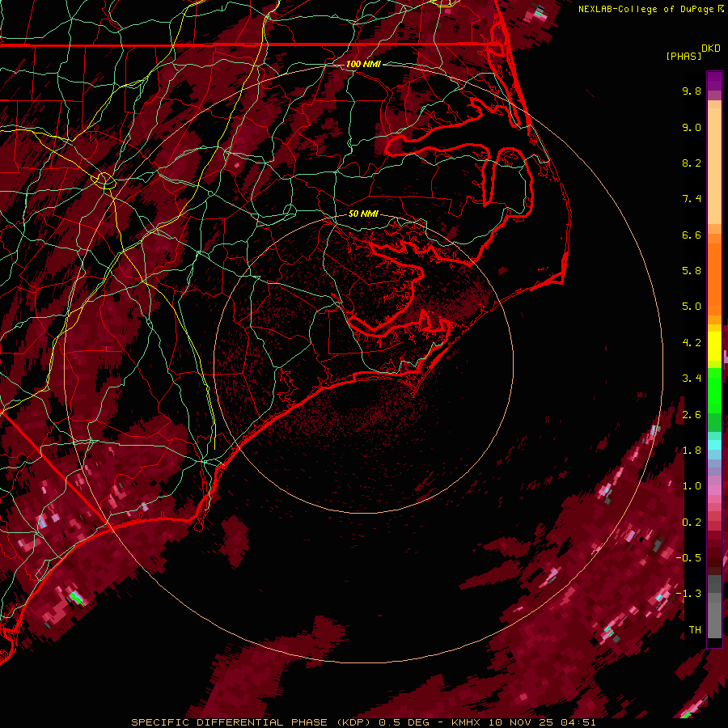The image size is (728, 728).
Task: Click the 0.2 legend value
Action: (x=692, y=523)
